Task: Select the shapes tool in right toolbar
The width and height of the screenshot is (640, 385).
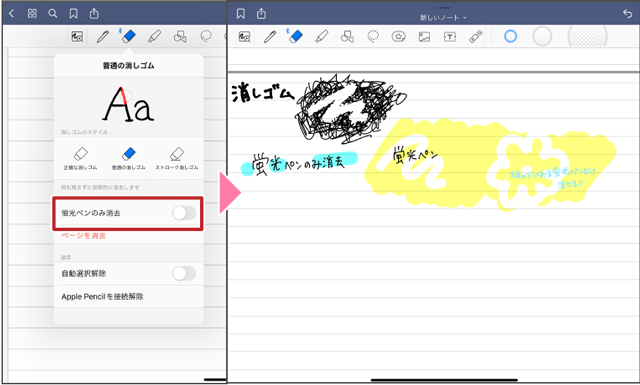Action: coord(347,37)
